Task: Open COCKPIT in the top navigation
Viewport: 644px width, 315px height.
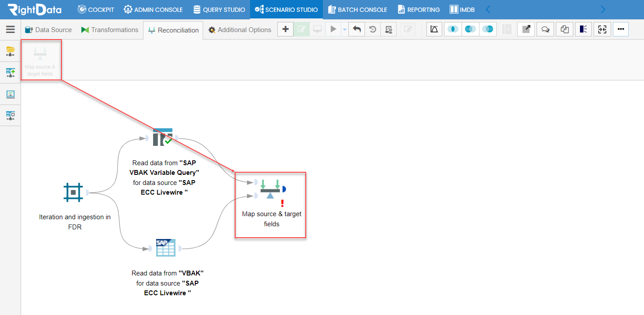Action: pos(96,10)
